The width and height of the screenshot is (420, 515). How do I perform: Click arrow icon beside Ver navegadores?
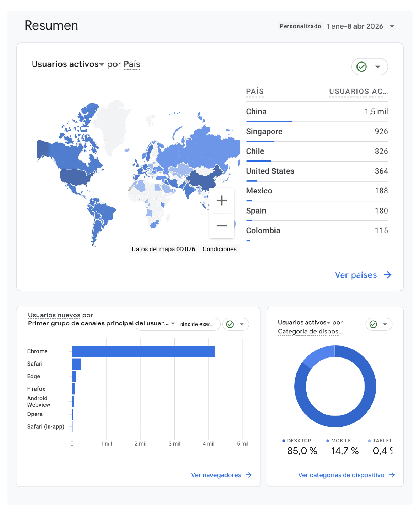point(249,475)
